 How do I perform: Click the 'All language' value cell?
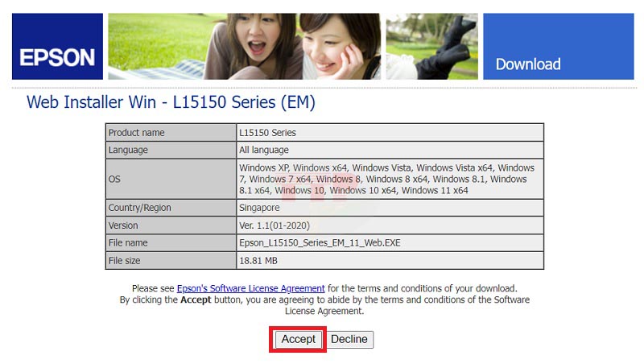click(x=390, y=150)
